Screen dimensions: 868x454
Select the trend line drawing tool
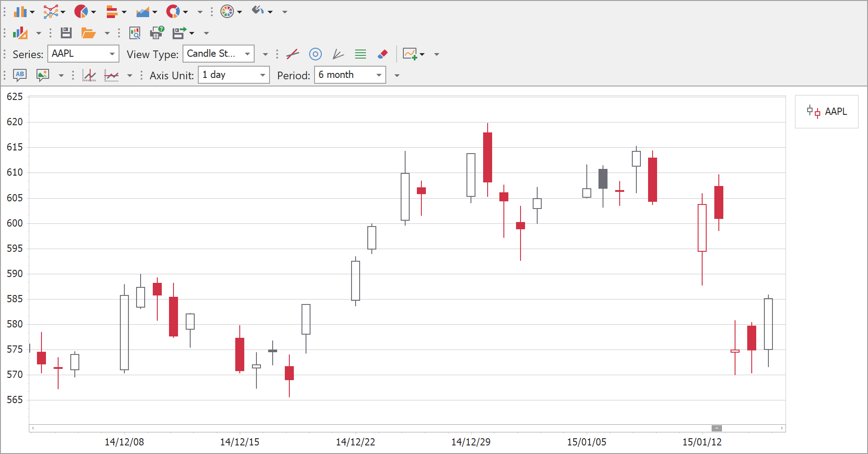click(292, 54)
